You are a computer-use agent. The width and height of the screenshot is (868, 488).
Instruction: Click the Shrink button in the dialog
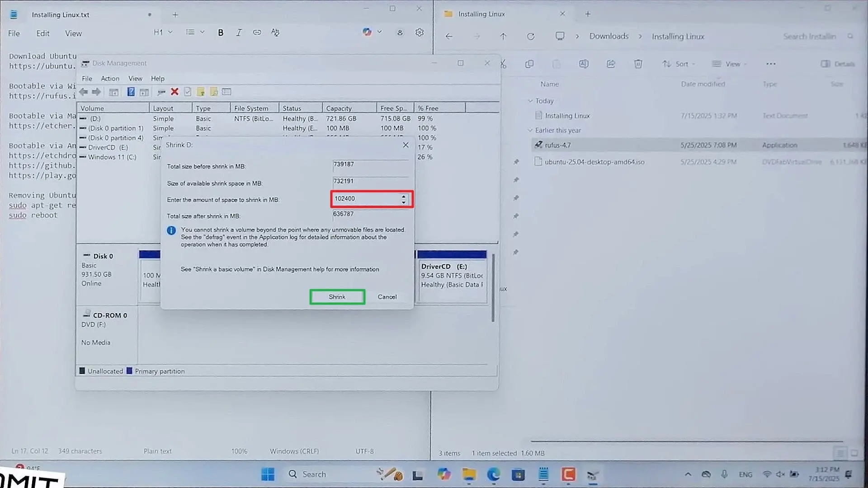coord(337,297)
